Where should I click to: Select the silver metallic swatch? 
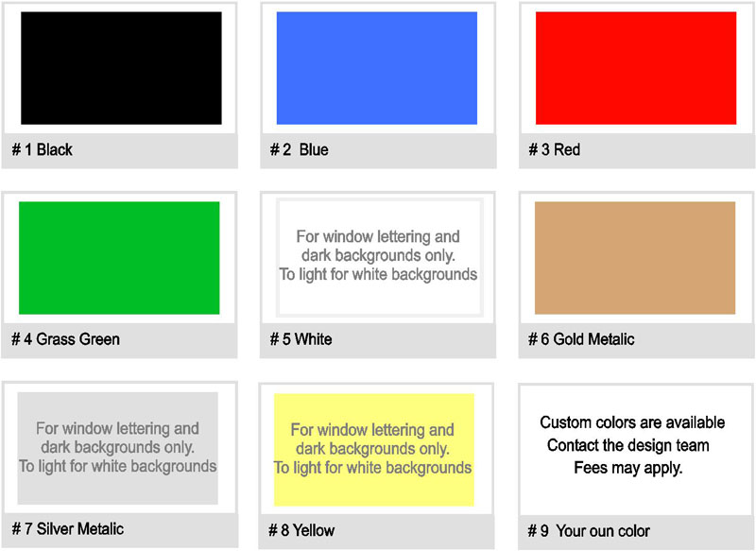point(117,448)
